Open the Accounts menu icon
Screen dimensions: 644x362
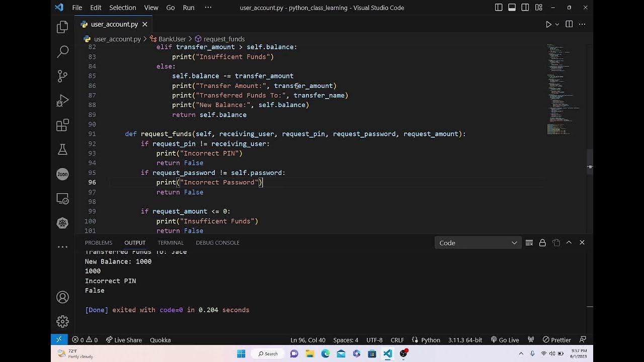tap(62, 297)
